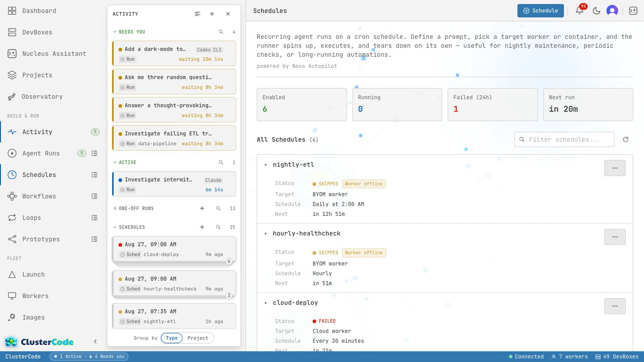Add new schedule from Activity panel
The width and height of the screenshot is (644, 362).
click(x=202, y=227)
